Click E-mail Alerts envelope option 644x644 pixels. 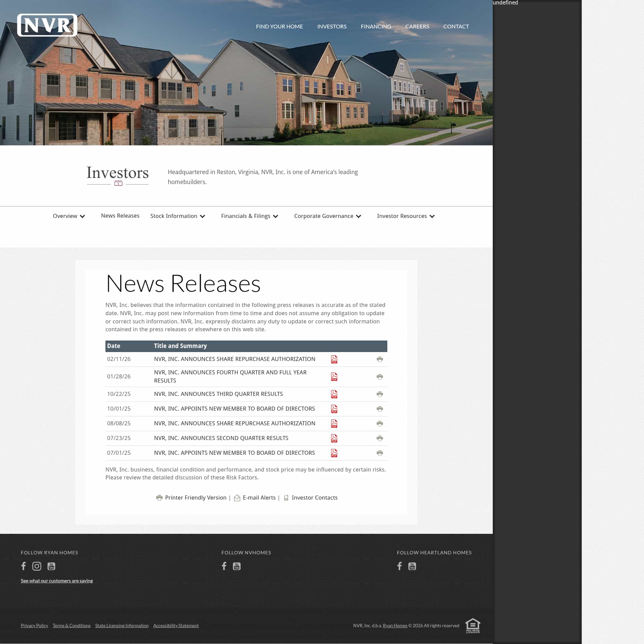(259, 498)
